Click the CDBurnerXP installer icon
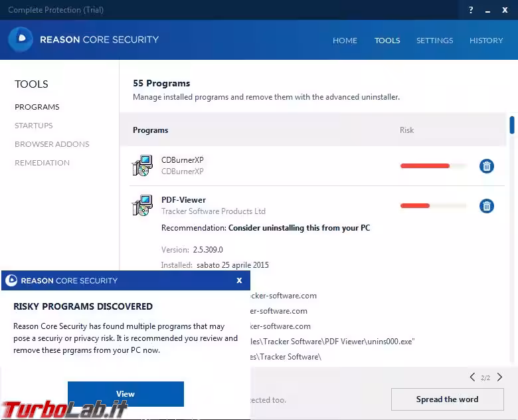This screenshot has height=420, width=518. pos(142,166)
